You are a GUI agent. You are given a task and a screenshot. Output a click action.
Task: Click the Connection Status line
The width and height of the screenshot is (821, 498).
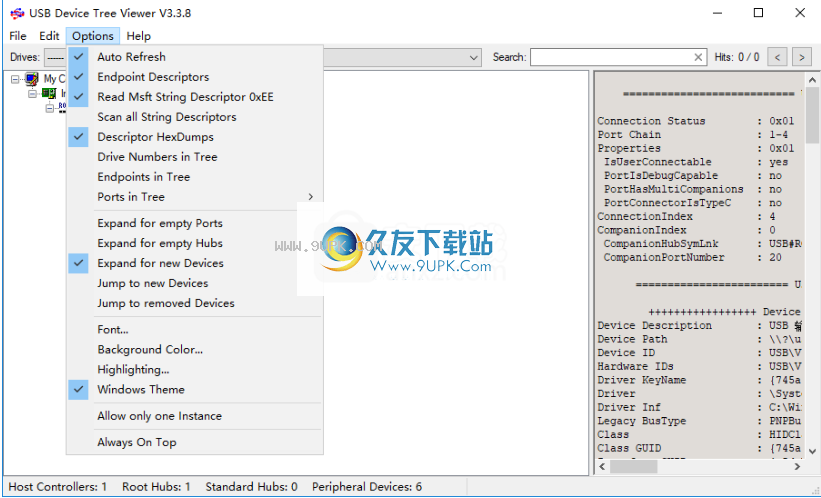[696, 121]
